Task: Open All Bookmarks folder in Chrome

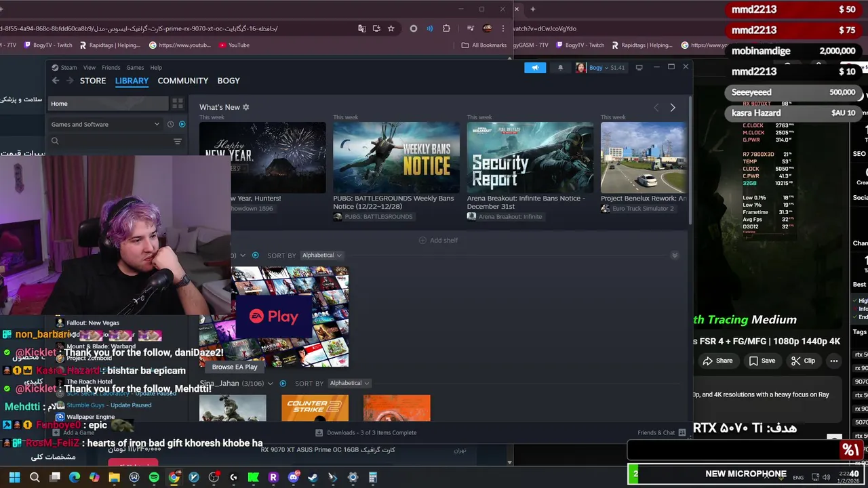Action: click(x=484, y=45)
